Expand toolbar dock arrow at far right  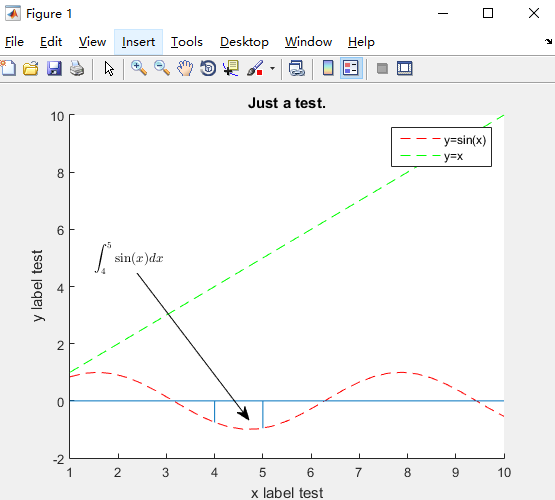[x=548, y=42]
